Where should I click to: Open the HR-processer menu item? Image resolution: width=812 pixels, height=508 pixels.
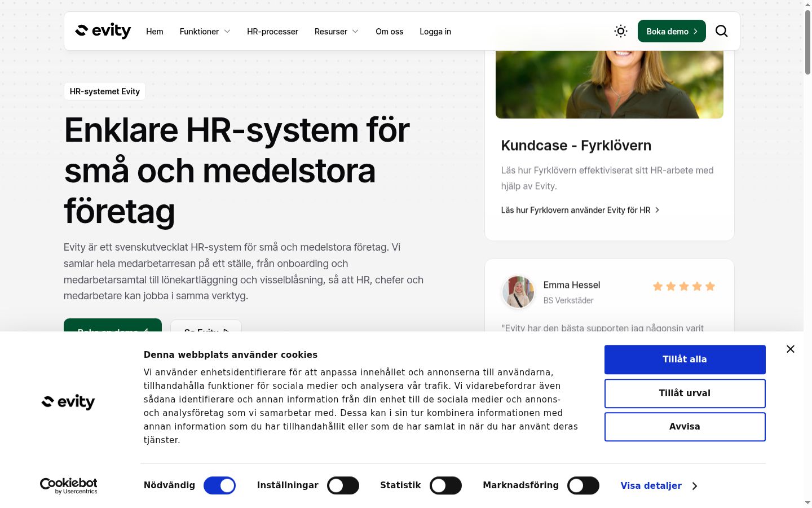[x=272, y=32]
